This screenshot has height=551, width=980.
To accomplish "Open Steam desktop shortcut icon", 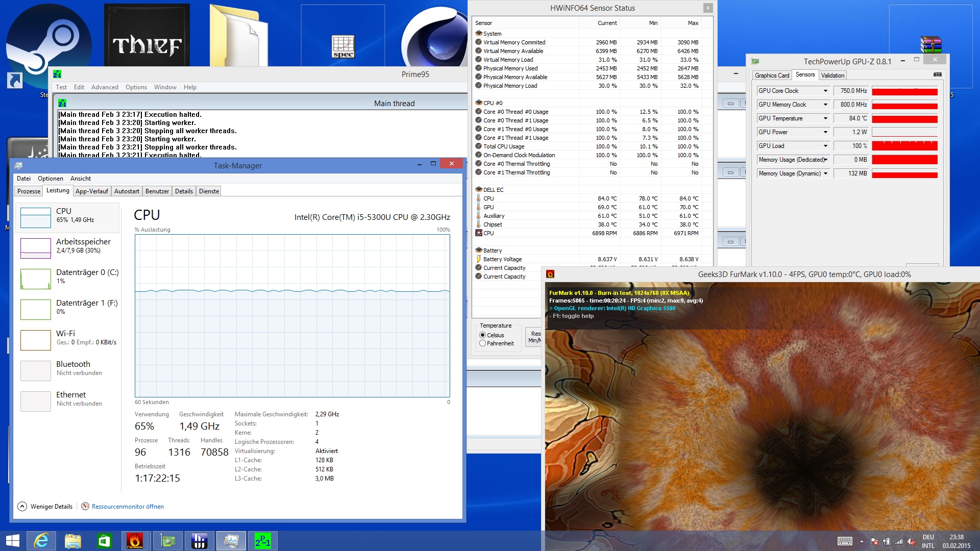I will 48,43.
